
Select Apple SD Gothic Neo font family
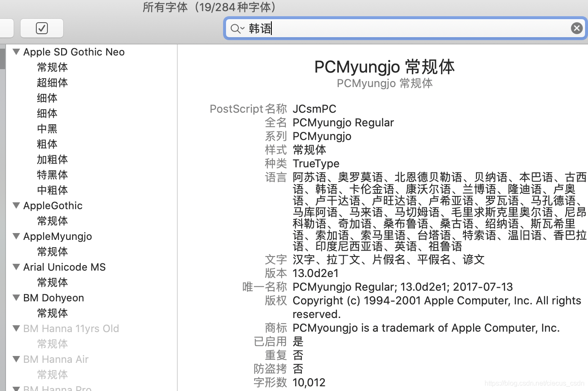click(74, 52)
